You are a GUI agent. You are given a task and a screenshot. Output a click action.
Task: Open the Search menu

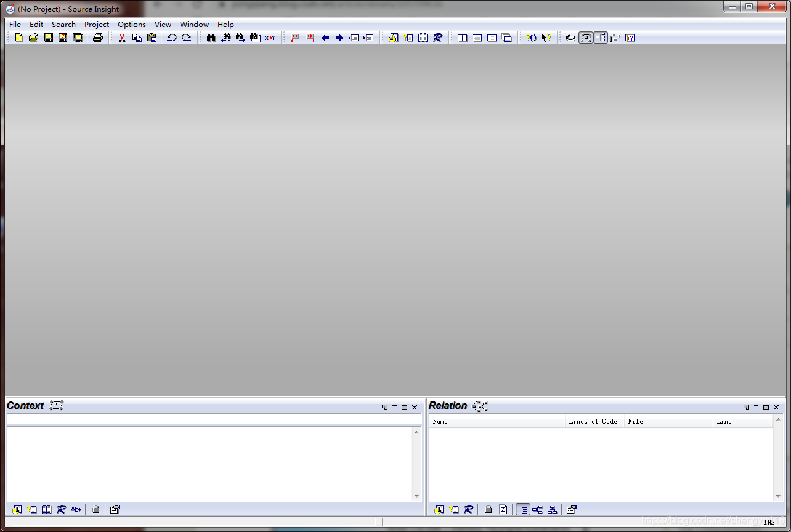[x=63, y=24]
